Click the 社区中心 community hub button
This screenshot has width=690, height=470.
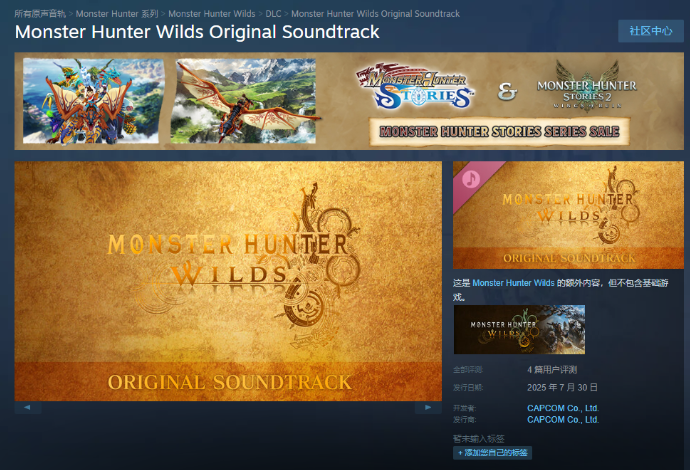tap(651, 31)
